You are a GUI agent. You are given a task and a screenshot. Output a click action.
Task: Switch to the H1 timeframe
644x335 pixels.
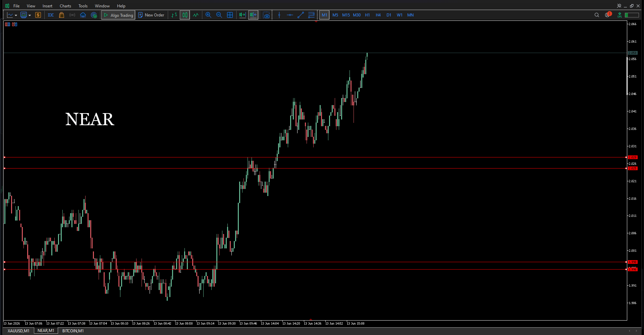pyautogui.click(x=367, y=15)
